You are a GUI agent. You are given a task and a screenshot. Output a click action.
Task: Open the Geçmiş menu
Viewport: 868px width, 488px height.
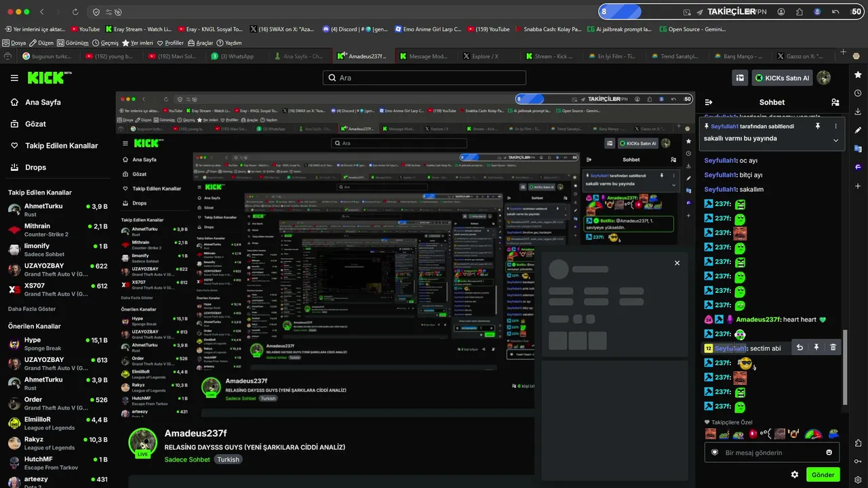pos(105,43)
